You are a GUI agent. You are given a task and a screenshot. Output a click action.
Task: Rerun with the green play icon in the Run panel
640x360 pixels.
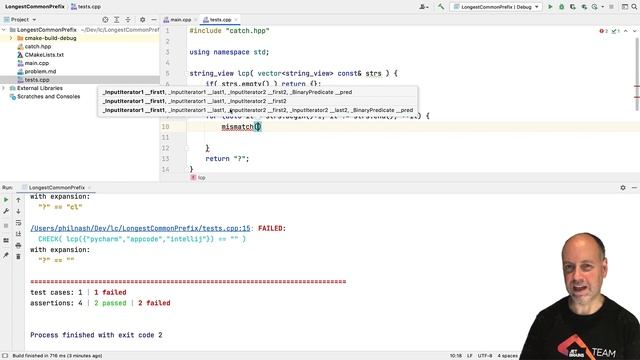(6, 200)
